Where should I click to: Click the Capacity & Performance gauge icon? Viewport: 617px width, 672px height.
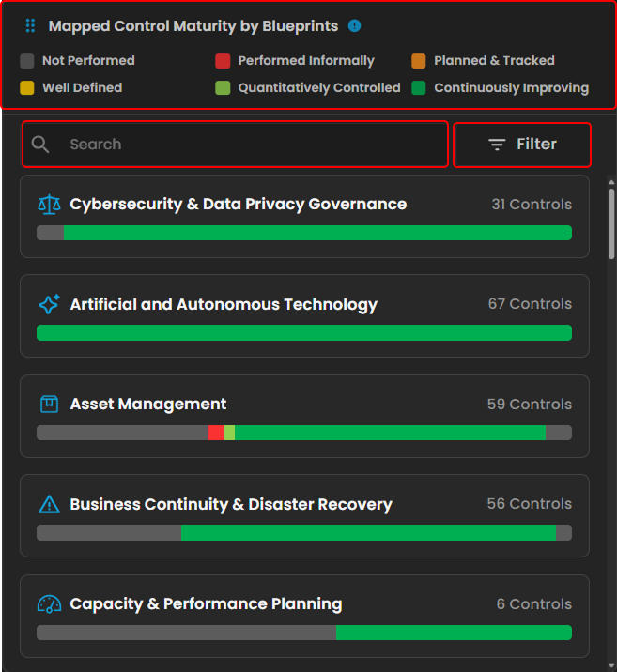click(48, 604)
